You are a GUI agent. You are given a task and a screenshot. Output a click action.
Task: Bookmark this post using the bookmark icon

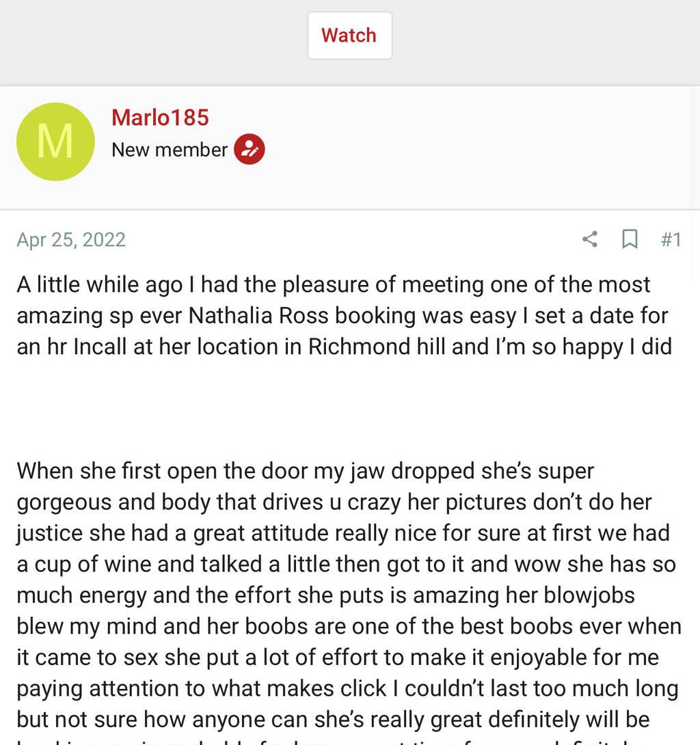(629, 239)
